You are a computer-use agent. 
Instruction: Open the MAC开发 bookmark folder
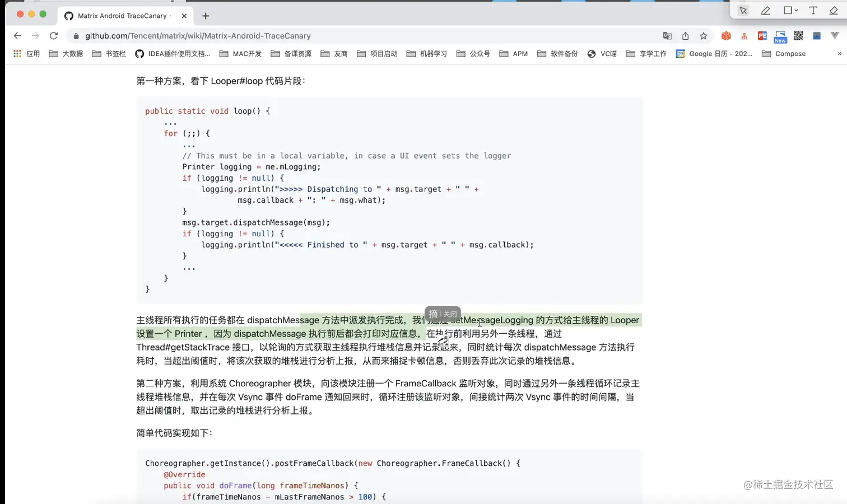click(x=240, y=54)
